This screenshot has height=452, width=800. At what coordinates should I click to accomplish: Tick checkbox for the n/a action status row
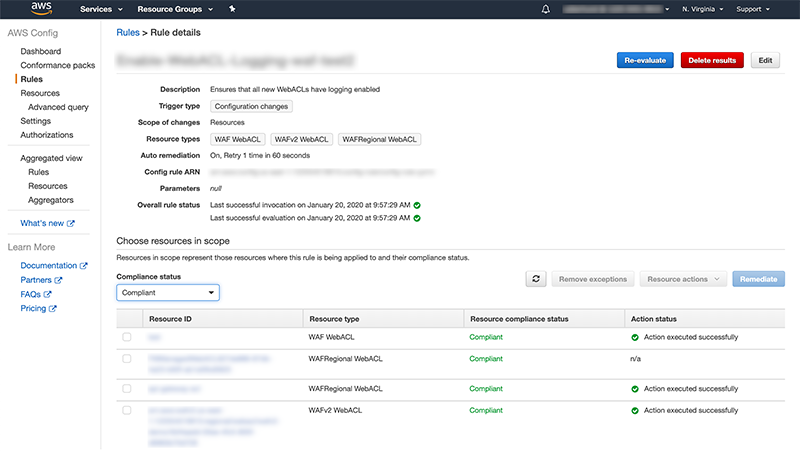[x=127, y=359]
